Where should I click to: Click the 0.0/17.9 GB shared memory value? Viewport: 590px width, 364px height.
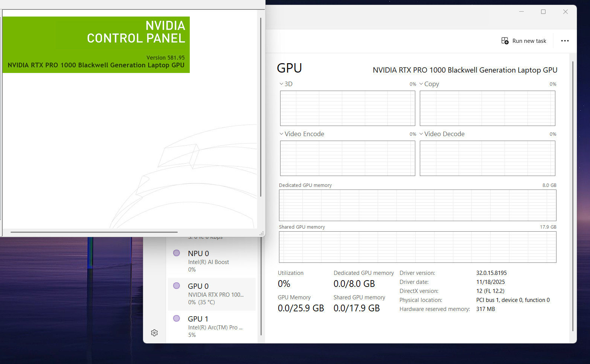(357, 308)
